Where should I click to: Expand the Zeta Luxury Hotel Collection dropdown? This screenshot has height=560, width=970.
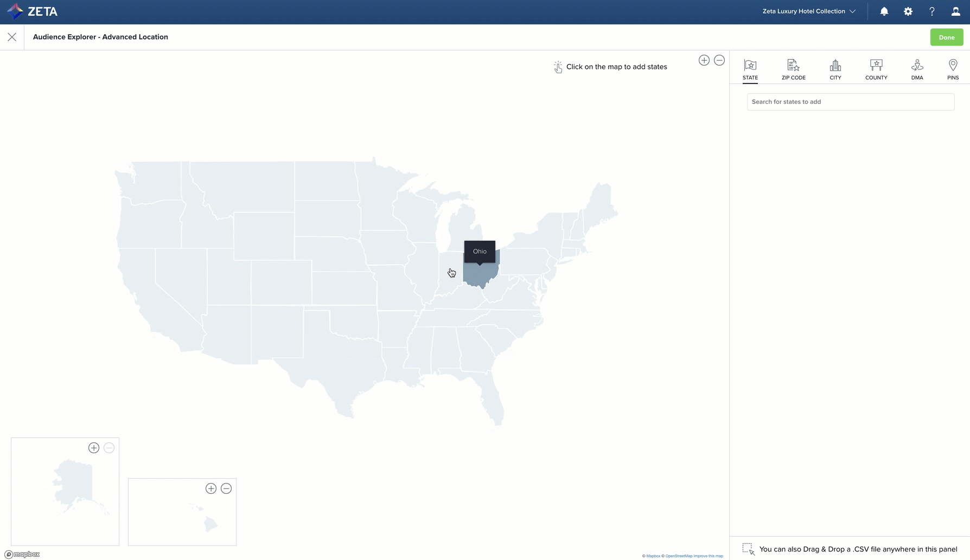pos(808,11)
